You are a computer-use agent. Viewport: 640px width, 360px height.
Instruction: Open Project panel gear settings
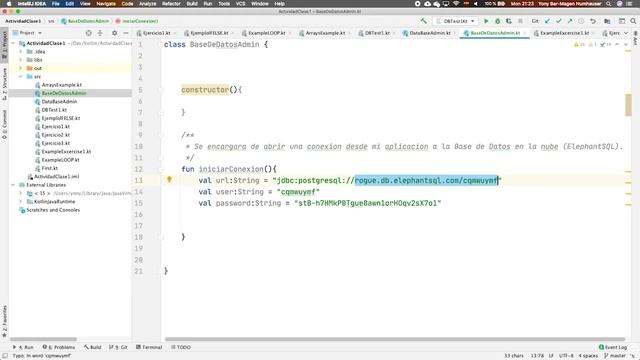tap(114, 33)
